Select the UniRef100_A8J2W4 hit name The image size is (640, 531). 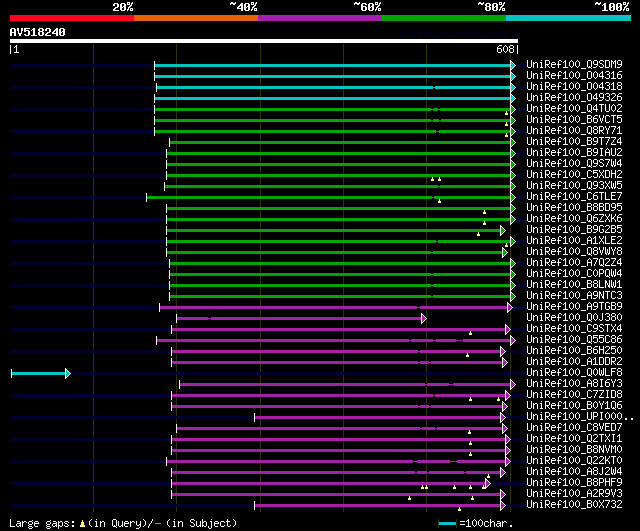574,472
